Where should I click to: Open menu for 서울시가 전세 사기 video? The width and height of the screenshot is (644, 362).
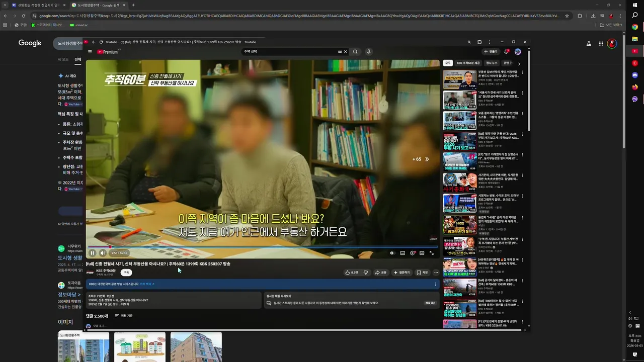click(x=522, y=93)
